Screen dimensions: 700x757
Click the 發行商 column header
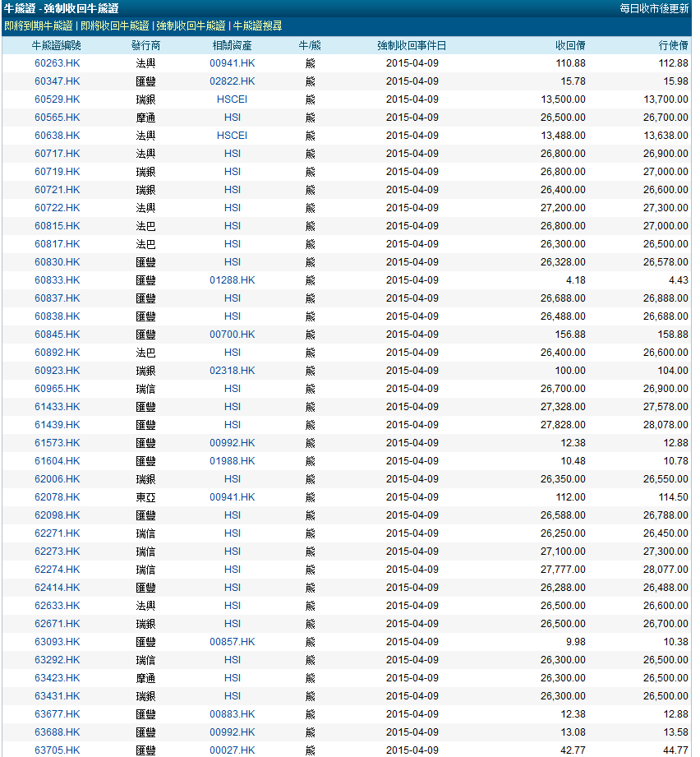coord(145,45)
